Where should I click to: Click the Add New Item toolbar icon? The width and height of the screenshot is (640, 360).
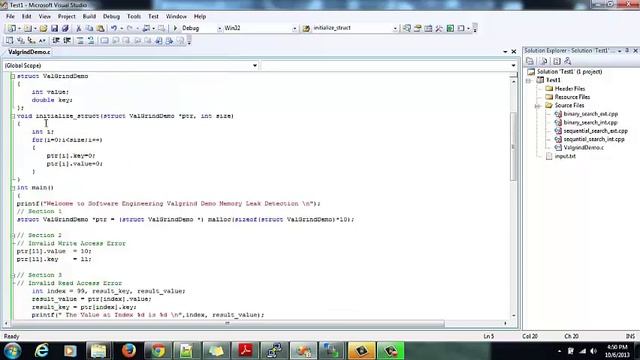27,28
